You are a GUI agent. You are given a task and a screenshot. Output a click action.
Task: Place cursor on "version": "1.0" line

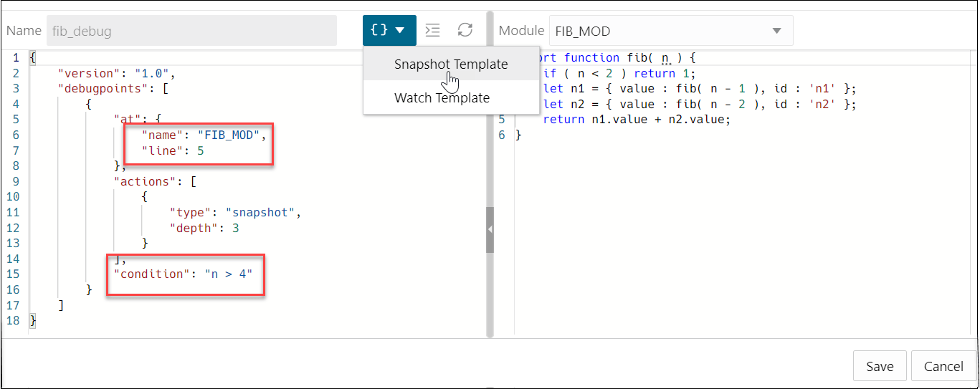116,73
